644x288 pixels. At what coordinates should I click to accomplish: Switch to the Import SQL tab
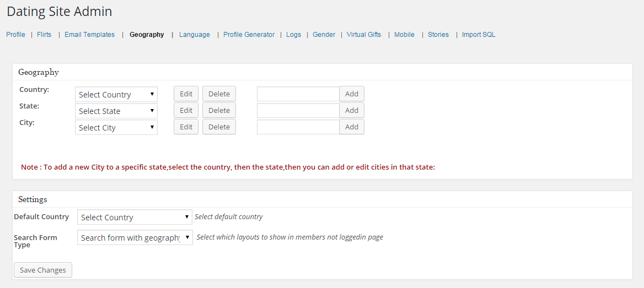(479, 35)
